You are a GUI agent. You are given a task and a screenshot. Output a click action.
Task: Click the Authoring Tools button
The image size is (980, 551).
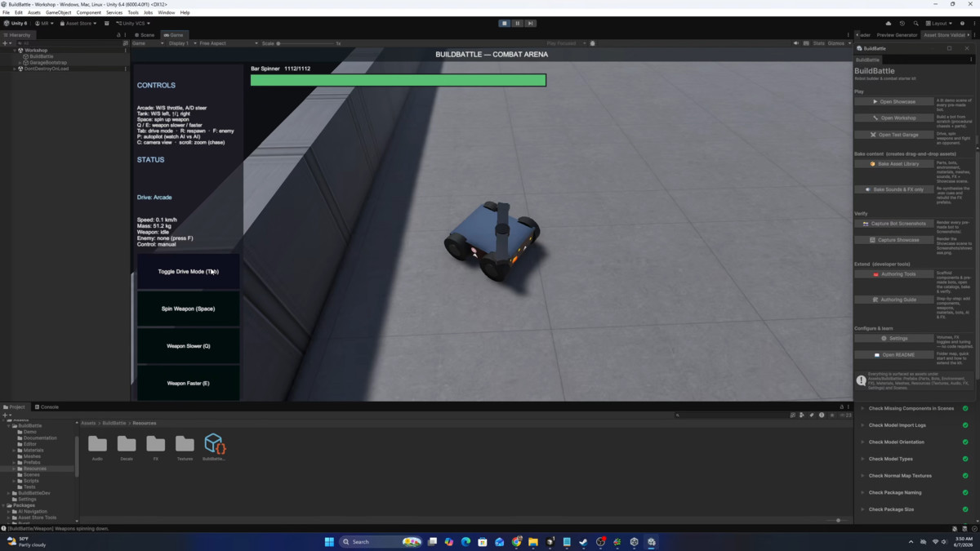pyautogui.click(x=894, y=274)
